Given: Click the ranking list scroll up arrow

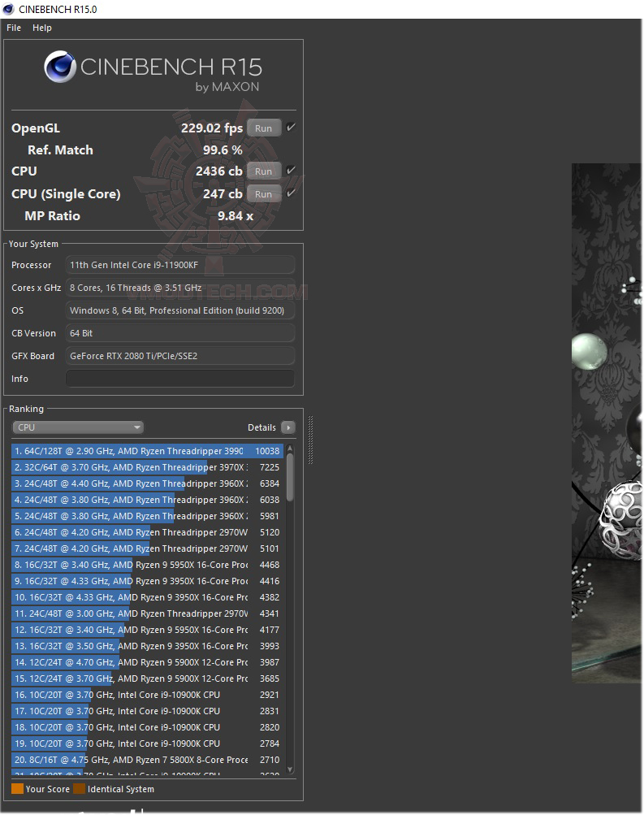Looking at the screenshot, I should point(290,448).
